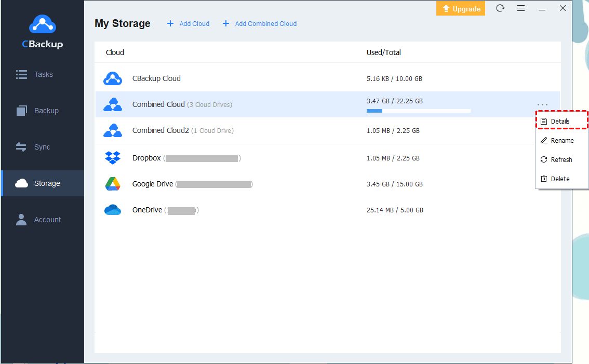Choose Delete from the context menu
This screenshot has height=364, width=589.
click(560, 179)
